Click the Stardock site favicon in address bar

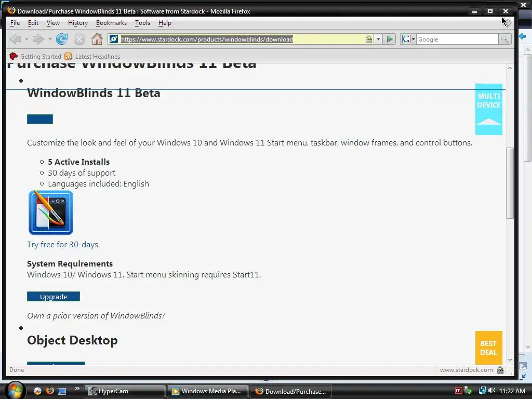(114, 39)
